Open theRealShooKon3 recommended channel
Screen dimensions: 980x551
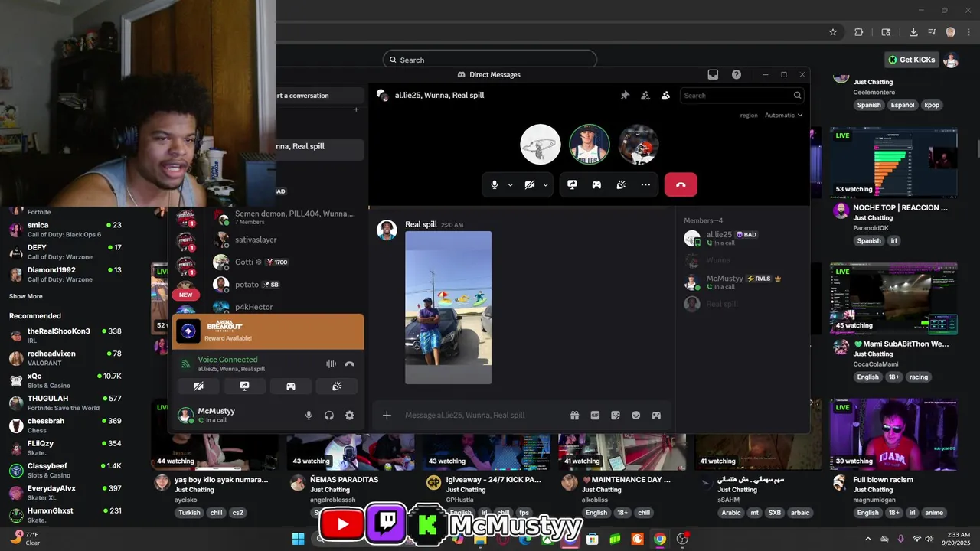point(65,335)
